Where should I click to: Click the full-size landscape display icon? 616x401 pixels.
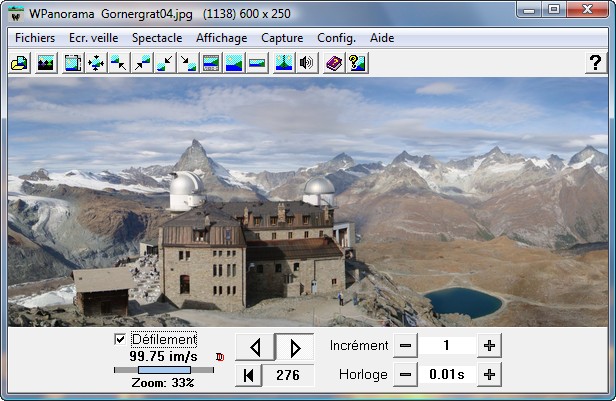pos(234,63)
